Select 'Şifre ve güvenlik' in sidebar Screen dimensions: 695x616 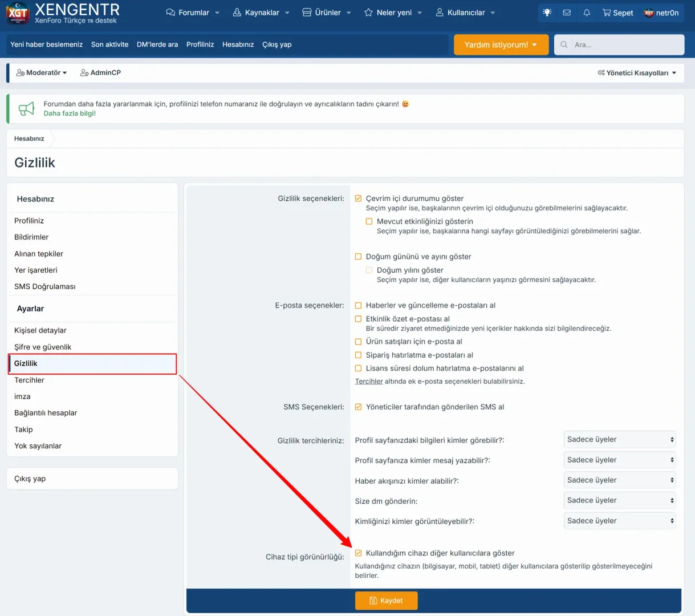point(43,347)
